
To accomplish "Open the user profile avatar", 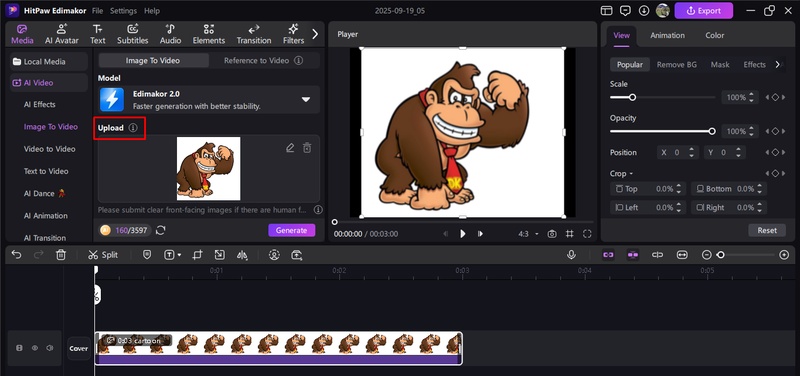I will tap(663, 11).
